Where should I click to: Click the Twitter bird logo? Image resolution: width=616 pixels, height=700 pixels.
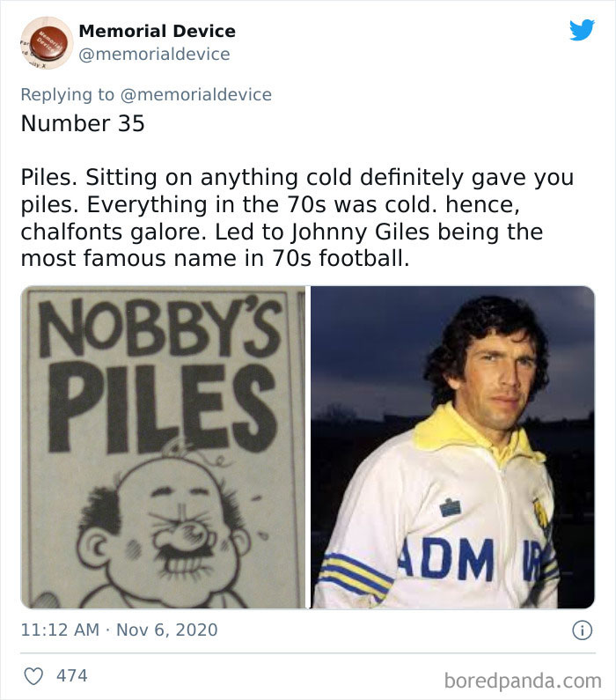582,31
